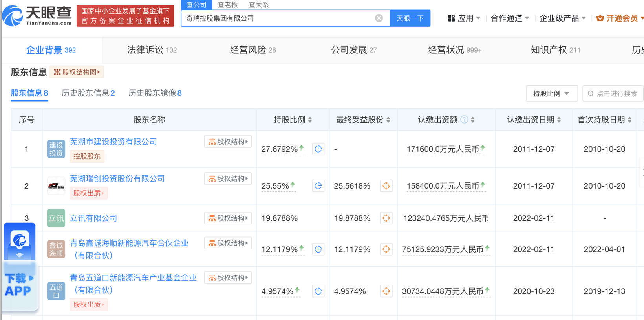Select the 历史股东镜像 8 sub-tab

155,93
